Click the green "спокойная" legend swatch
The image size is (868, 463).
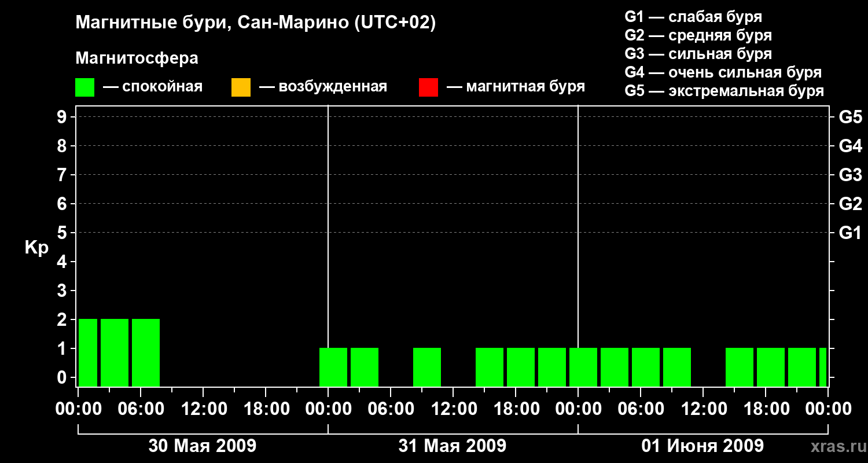tap(84, 87)
